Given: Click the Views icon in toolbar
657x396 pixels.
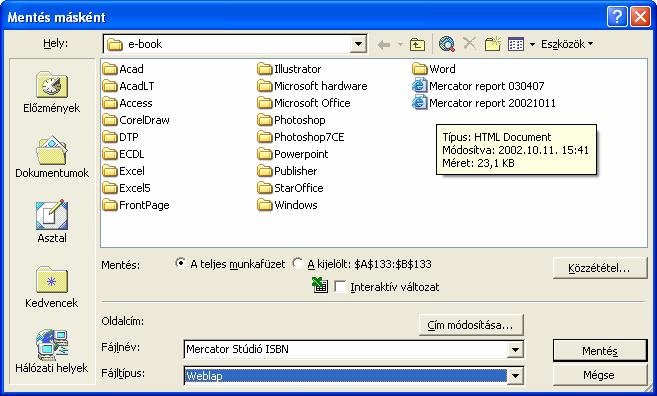Looking at the screenshot, I should tap(516, 44).
